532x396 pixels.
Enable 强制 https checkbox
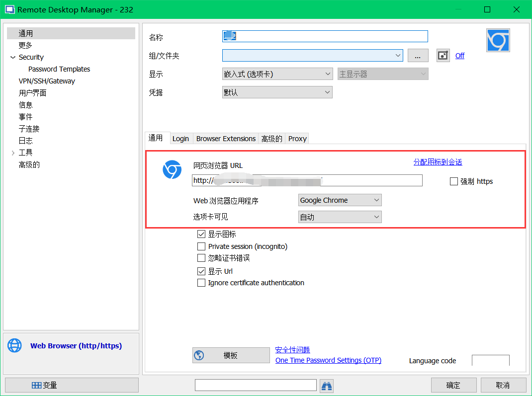point(454,181)
